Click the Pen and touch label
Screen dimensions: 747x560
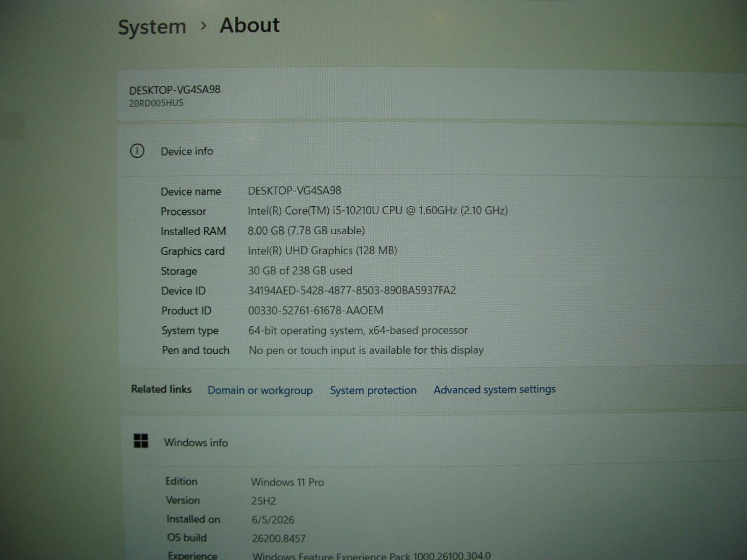(x=196, y=350)
